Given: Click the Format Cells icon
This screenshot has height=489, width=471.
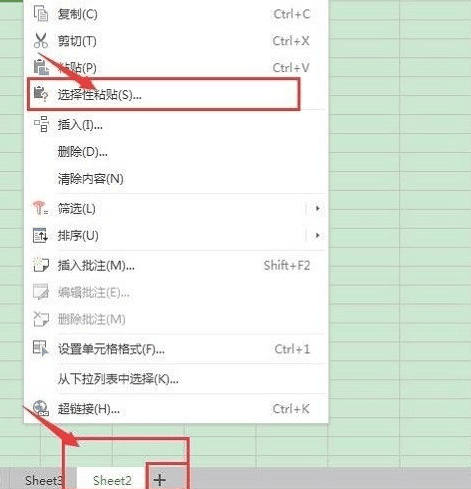Looking at the screenshot, I should [x=41, y=348].
